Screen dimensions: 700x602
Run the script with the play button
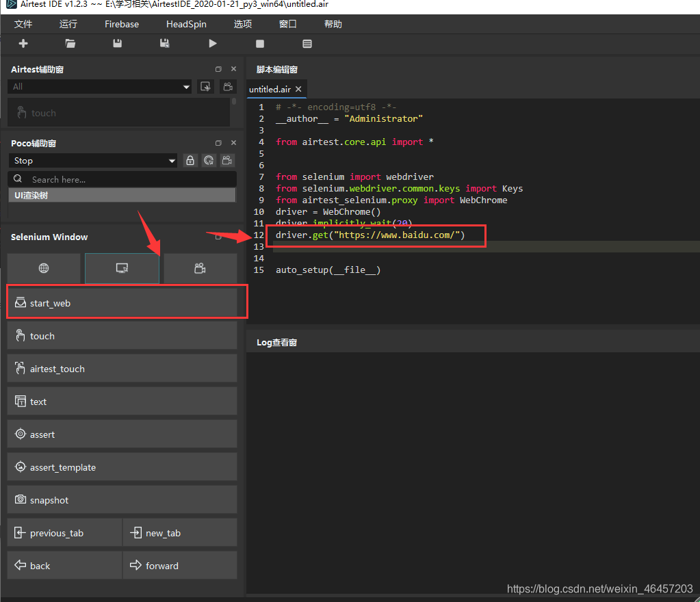point(213,43)
